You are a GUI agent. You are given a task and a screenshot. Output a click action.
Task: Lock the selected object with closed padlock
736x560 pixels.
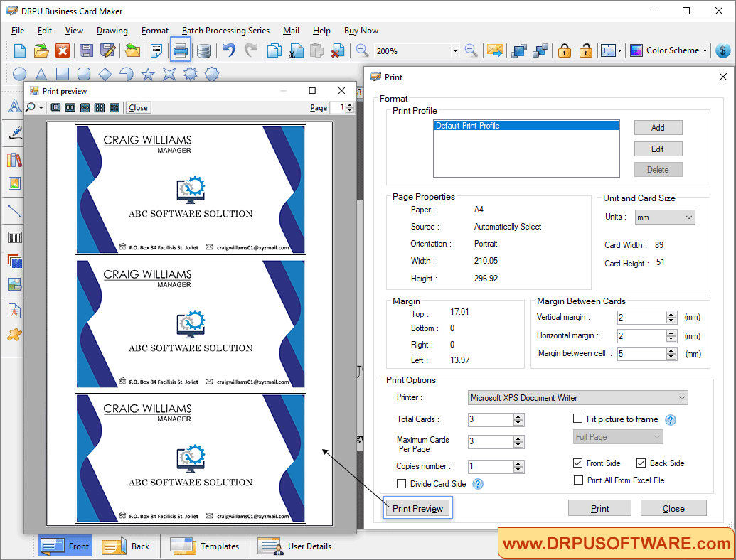(564, 50)
